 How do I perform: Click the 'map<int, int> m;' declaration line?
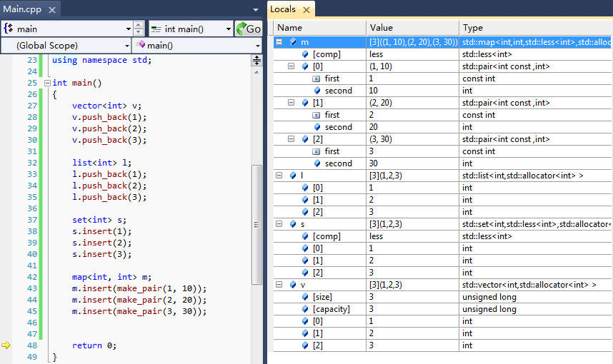tap(111, 277)
